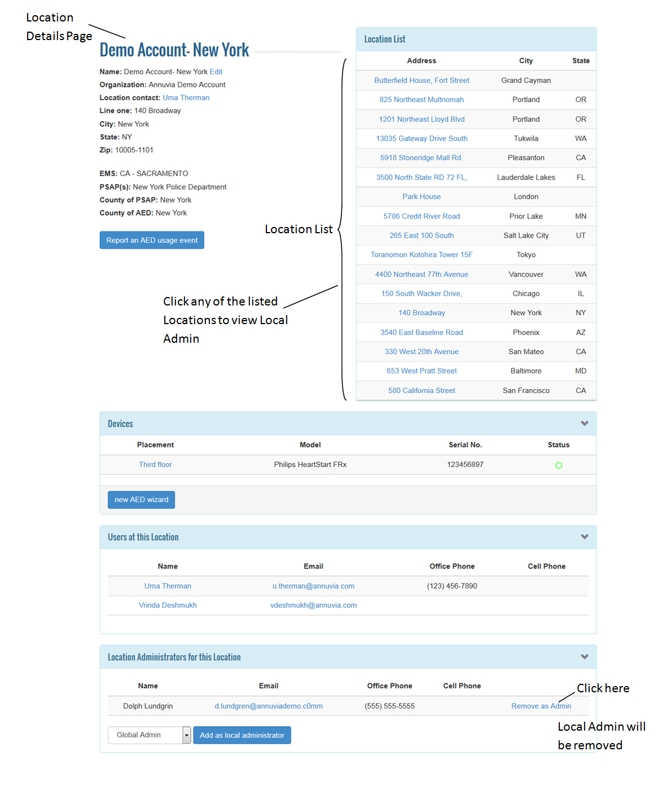Open the Global Admin dropdown
Screen dimensions: 671x812
pos(150,735)
